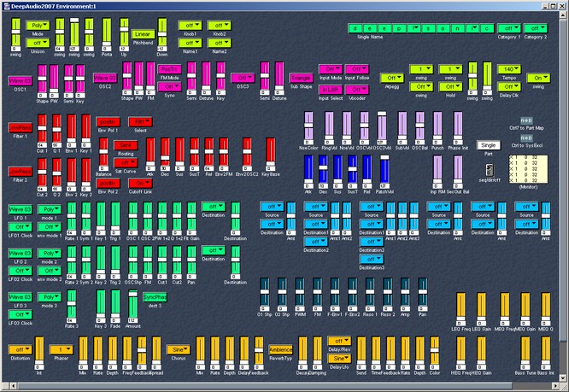Click the LowPass Filter 1 button
569x392 pixels.
pyautogui.click(x=20, y=127)
